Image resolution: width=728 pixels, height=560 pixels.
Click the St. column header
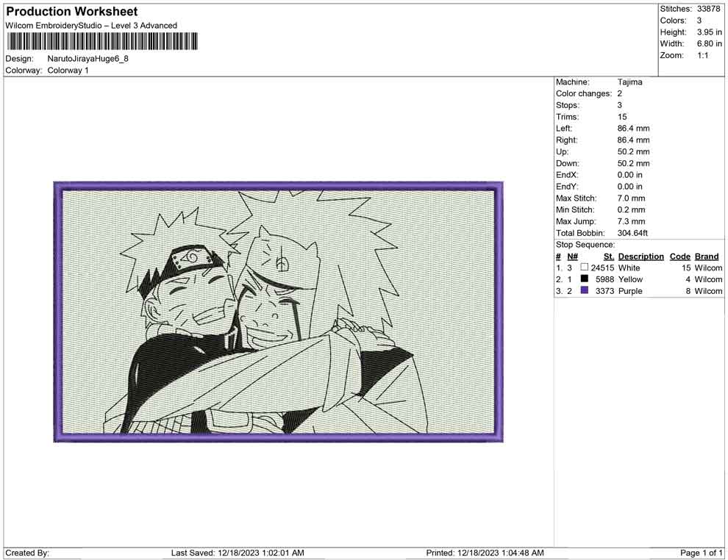click(x=609, y=256)
